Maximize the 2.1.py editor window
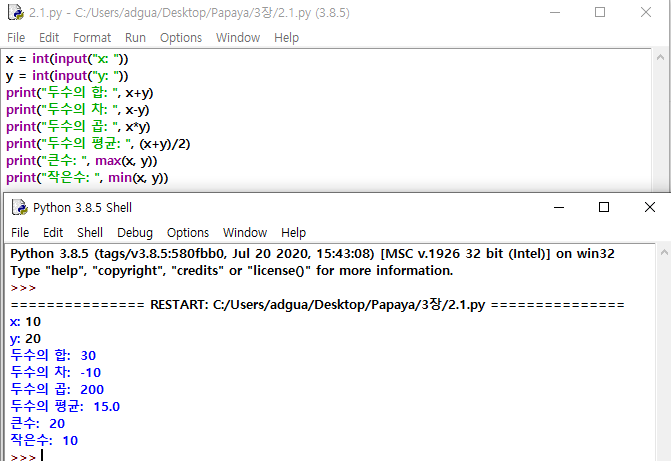The image size is (671, 461). coord(600,12)
